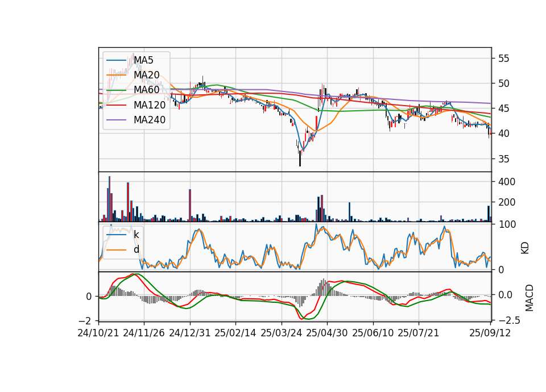Click the volume axis value 400
The width and height of the screenshot is (546, 392).
507,182
